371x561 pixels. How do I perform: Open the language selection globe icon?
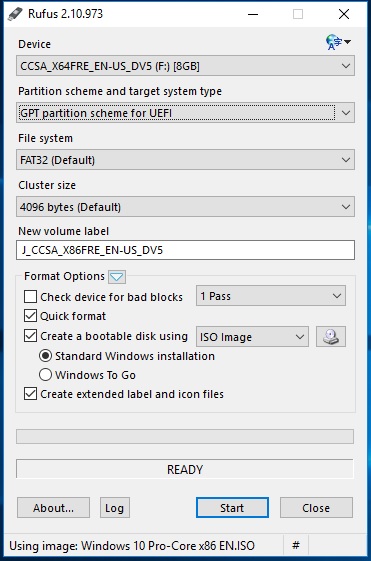click(338, 42)
